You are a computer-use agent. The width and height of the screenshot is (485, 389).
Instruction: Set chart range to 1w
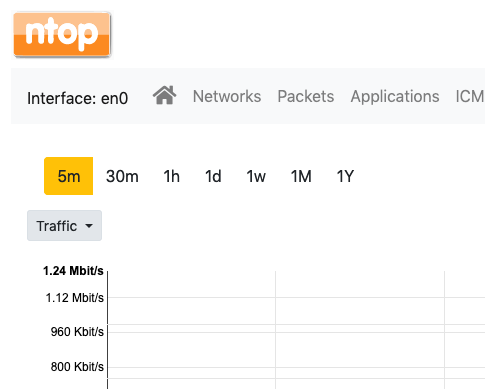click(256, 176)
